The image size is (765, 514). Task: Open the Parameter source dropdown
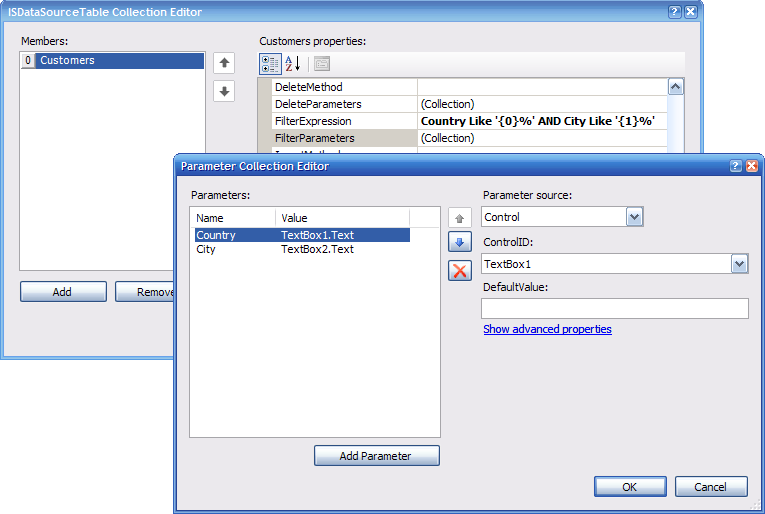(x=634, y=217)
